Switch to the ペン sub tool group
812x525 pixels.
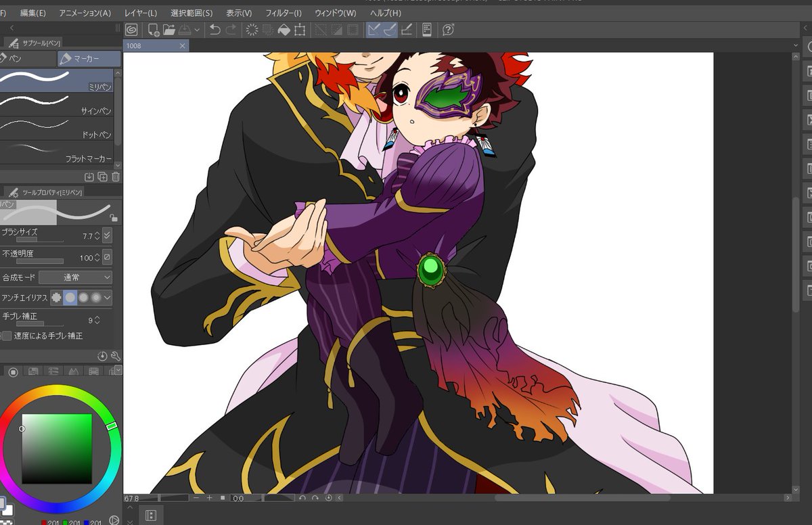[x=28, y=59]
